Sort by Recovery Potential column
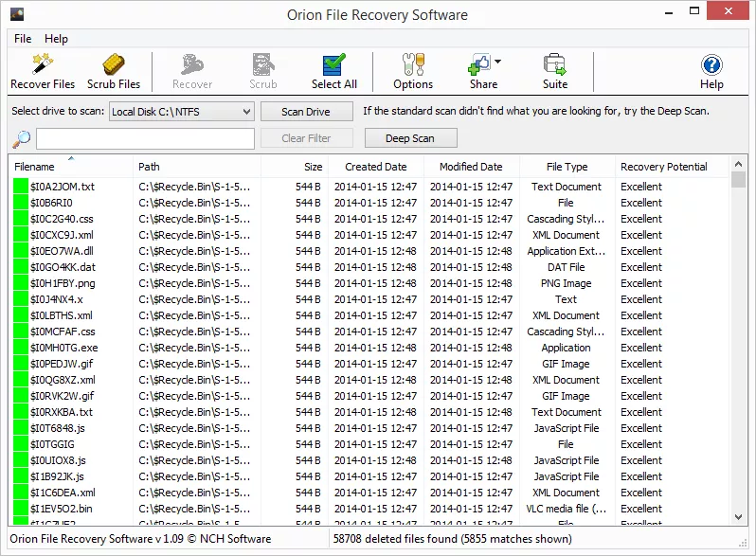Viewport: 756px width, 556px height. click(663, 167)
